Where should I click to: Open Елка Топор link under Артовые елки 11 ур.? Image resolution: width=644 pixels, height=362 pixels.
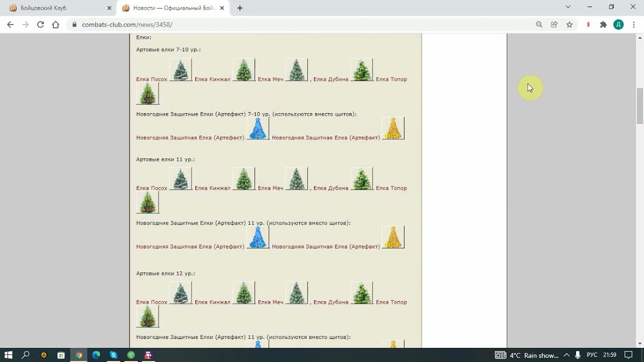[391, 188]
